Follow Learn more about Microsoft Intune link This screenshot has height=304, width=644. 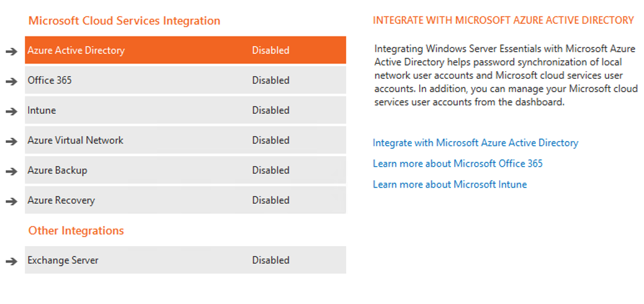pyautogui.click(x=450, y=184)
